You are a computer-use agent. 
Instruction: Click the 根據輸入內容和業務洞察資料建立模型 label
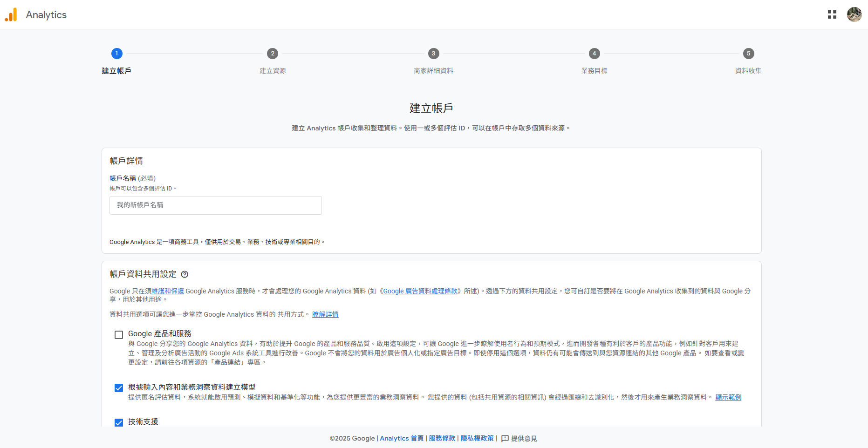click(x=192, y=387)
